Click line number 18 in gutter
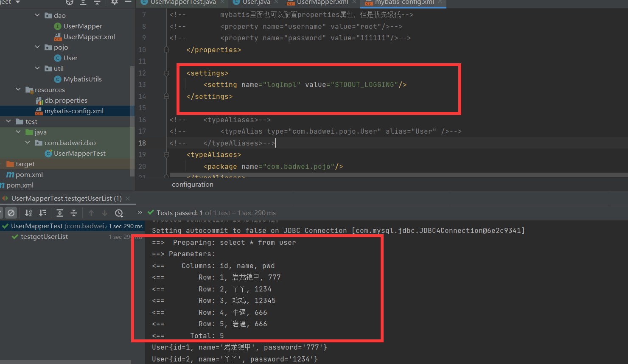 click(142, 143)
